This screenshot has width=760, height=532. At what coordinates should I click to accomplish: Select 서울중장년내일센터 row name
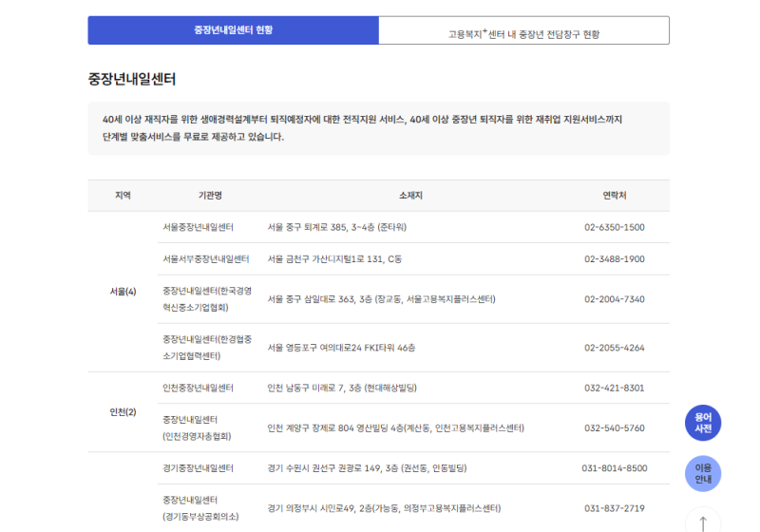pyautogui.click(x=198, y=227)
